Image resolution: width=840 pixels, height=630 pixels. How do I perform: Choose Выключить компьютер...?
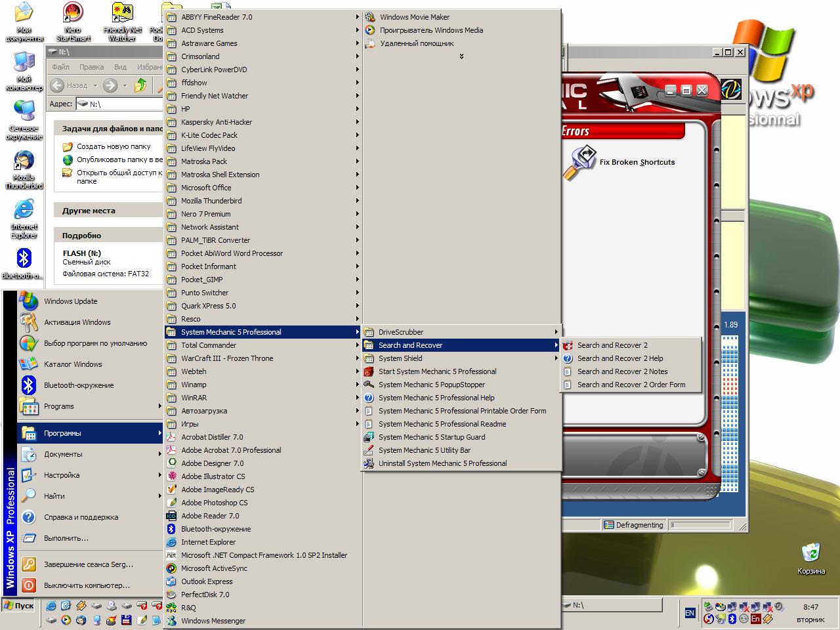[91, 585]
